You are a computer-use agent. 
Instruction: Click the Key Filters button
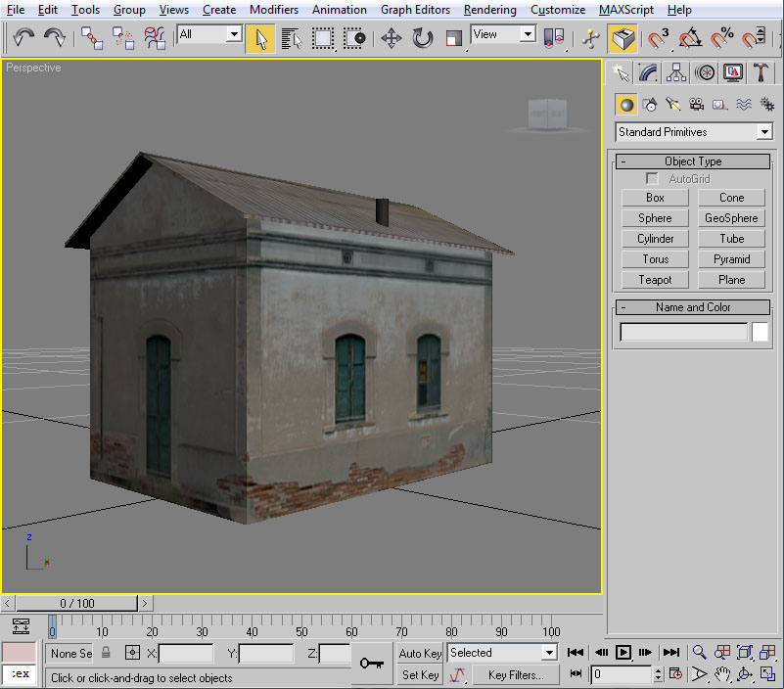coord(515,675)
